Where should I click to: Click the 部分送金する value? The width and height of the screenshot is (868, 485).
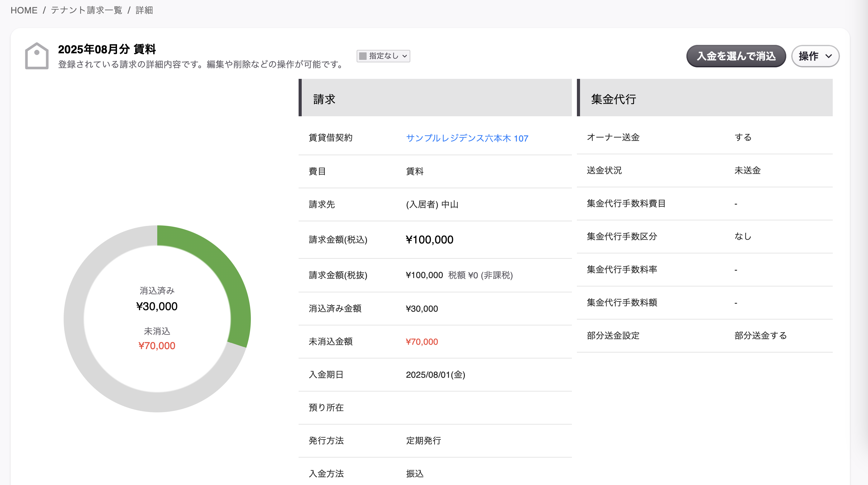tap(760, 336)
